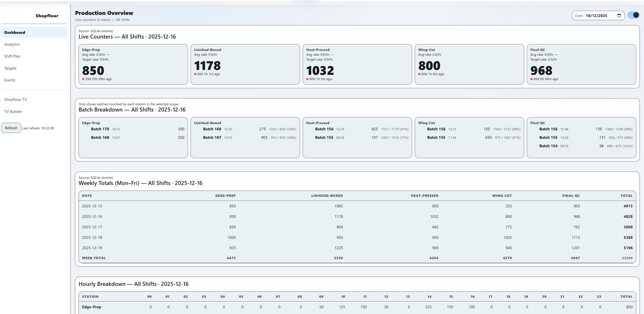This screenshot has width=644, height=314.
Task: Select Batch 170 row in Edge-Prep breakdown
Action: tap(137, 129)
